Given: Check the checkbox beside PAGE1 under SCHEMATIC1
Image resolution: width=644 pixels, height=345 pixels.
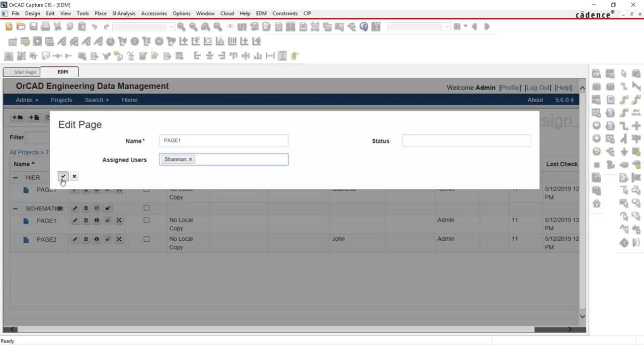Looking at the screenshot, I should [x=146, y=220].
